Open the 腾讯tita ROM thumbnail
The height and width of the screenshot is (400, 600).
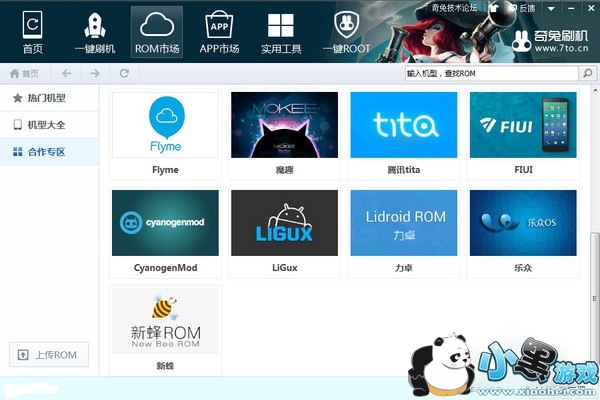[x=404, y=125]
